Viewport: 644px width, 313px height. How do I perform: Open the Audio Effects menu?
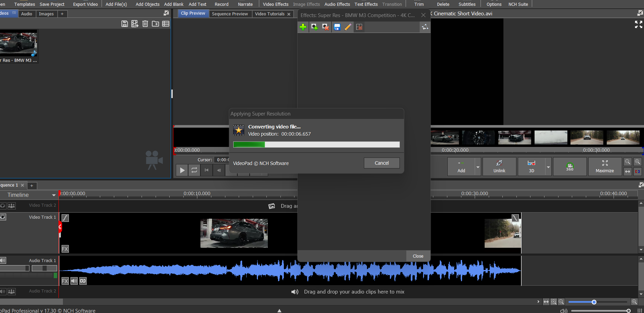(x=337, y=4)
